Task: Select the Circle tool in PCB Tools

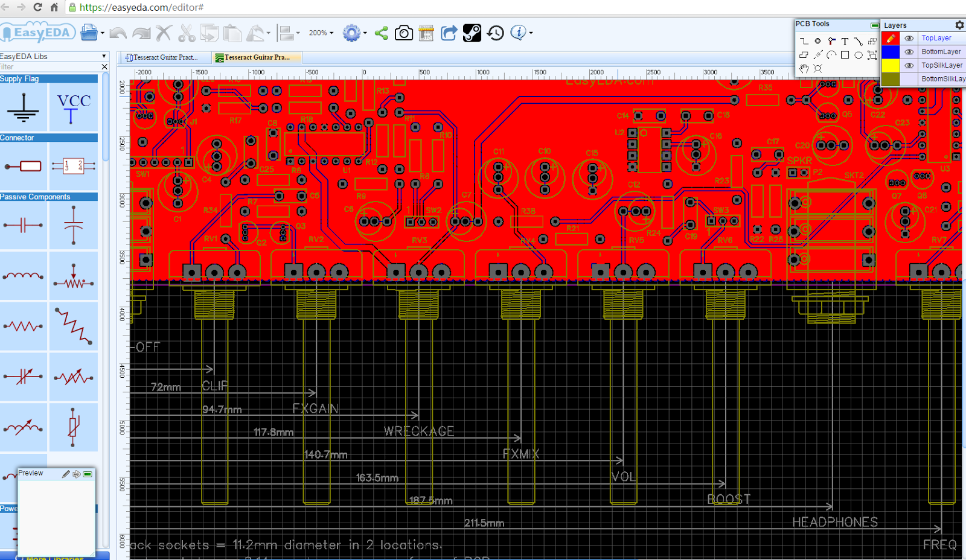Action: click(x=859, y=54)
